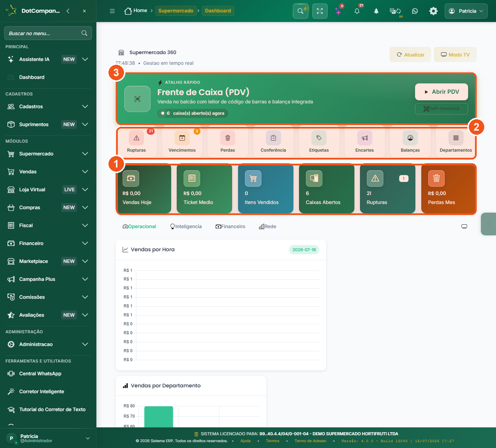Collapse sidebar with the left chevron
The height and width of the screenshot is (448, 496).
68,11
